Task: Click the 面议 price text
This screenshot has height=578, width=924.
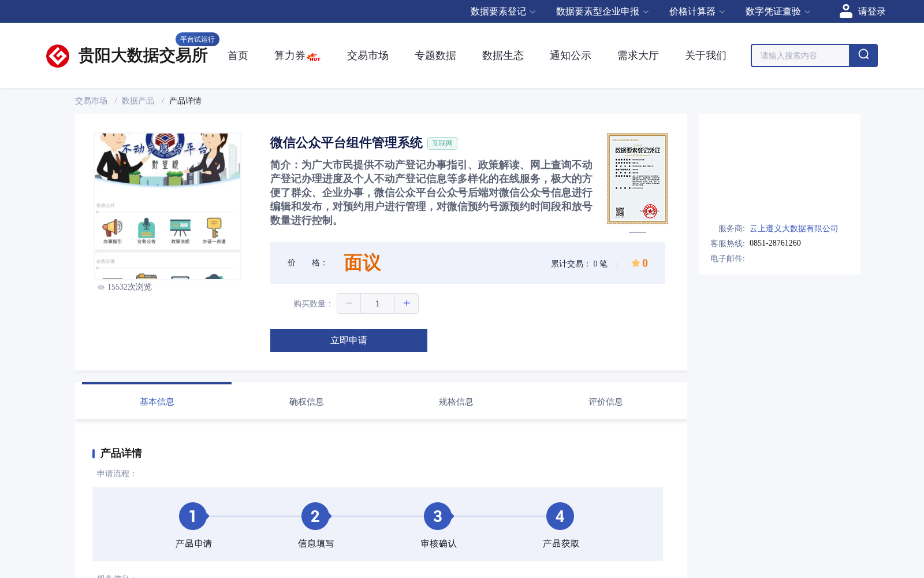Action: [x=362, y=263]
